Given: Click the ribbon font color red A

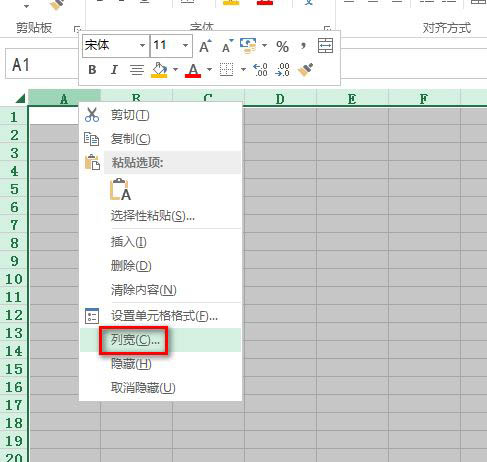Looking at the screenshot, I should (265, 2).
